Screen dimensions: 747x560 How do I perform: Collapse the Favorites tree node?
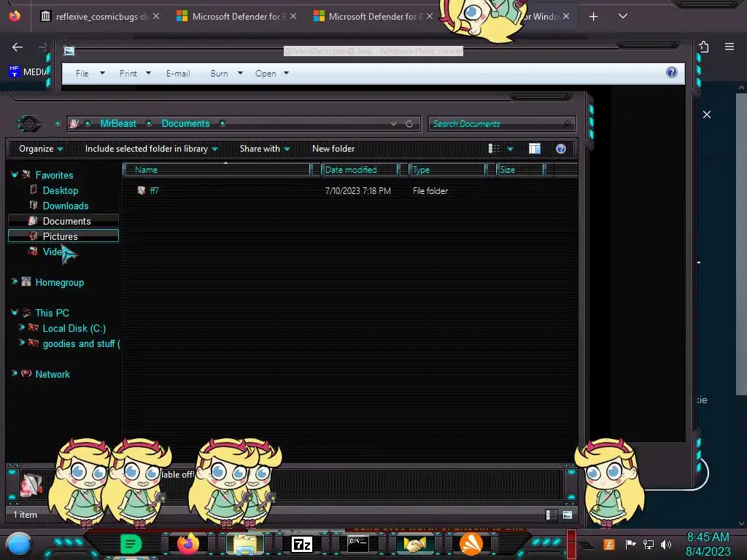coord(15,175)
